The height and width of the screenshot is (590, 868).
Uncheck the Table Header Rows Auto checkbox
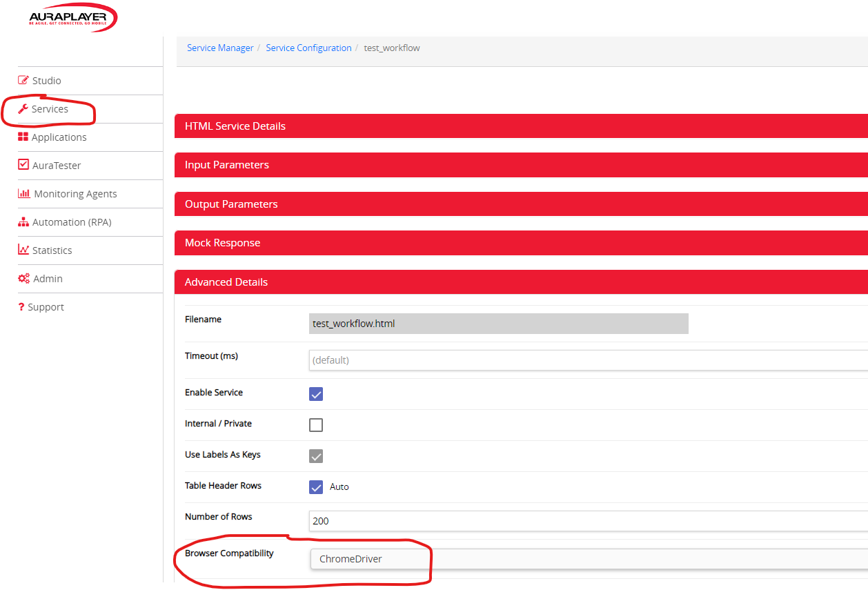click(x=316, y=487)
